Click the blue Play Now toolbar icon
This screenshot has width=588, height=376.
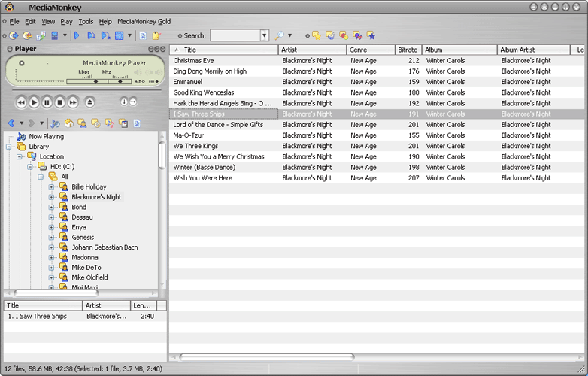click(77, 35)
